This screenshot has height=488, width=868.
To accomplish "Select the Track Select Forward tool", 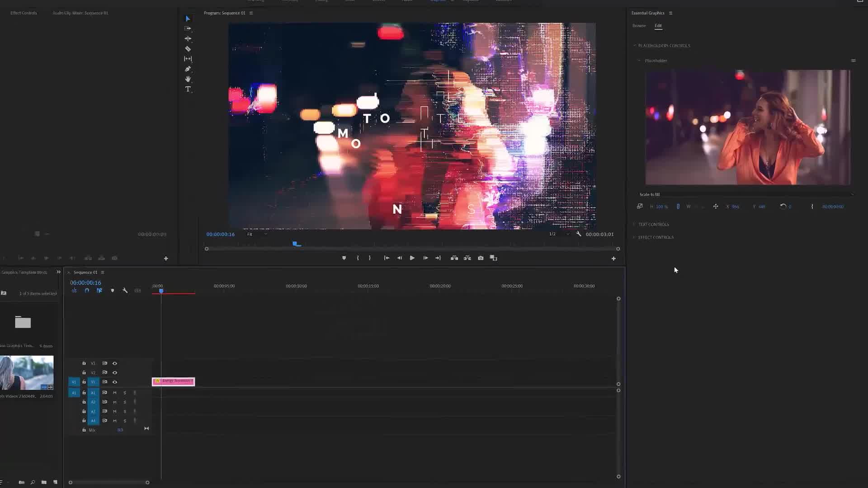I will (x=188, y=28).
